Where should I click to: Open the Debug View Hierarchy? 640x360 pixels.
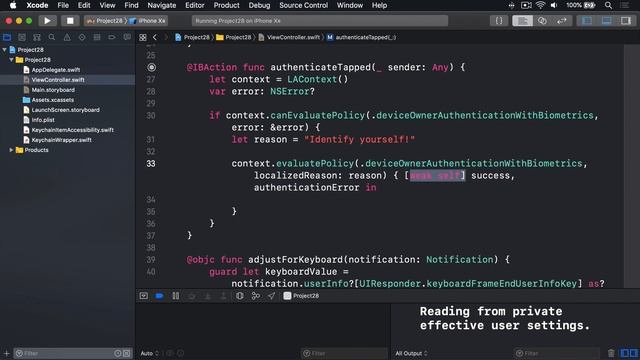240,296
